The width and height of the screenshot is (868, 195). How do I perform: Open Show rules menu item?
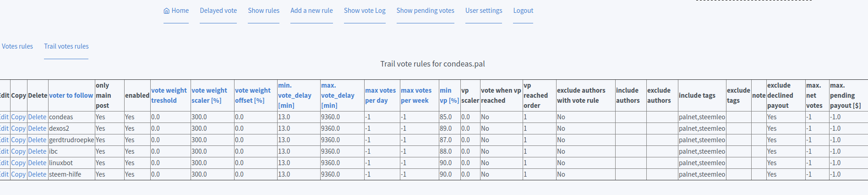click(x=263, y=11)
